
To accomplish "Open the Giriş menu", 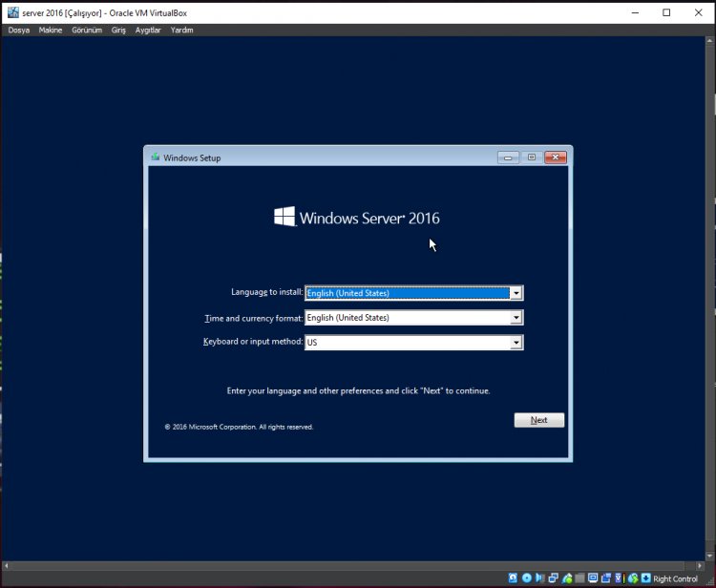I will coord(118,31).
